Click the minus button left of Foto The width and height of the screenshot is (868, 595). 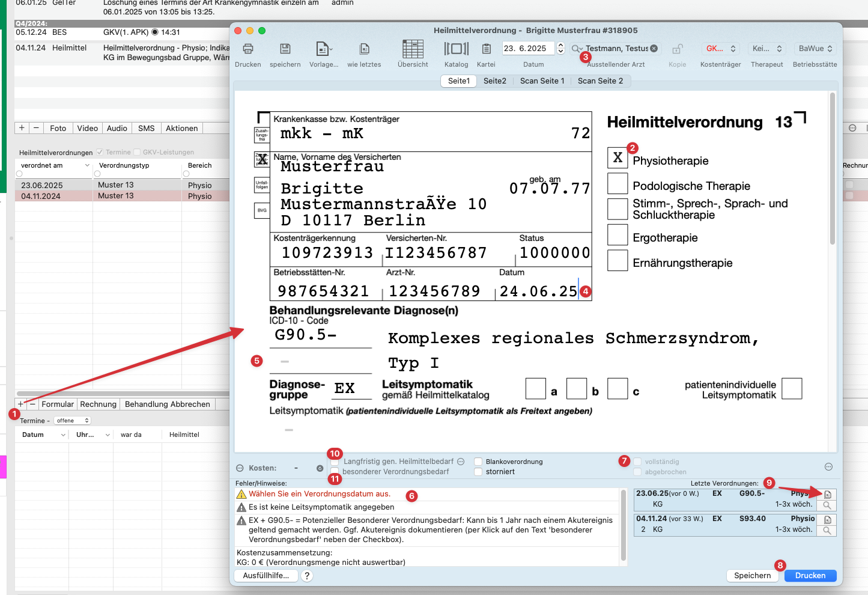click(x=36, y=128)
